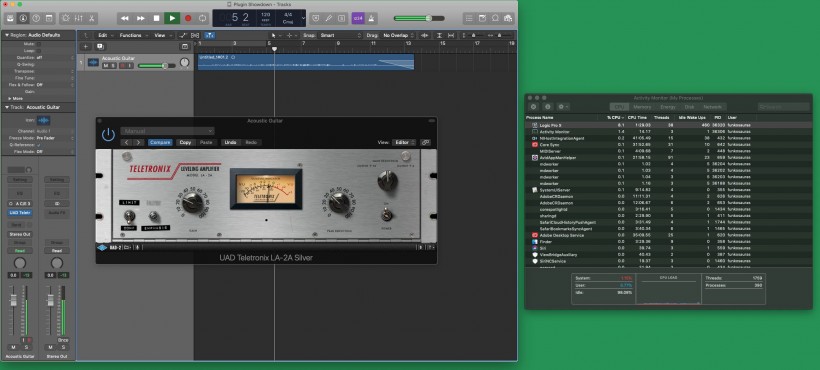This screenshot has width=820, height=370.
Task: Open the List Editors icon at top right
Action: (469, 18)
